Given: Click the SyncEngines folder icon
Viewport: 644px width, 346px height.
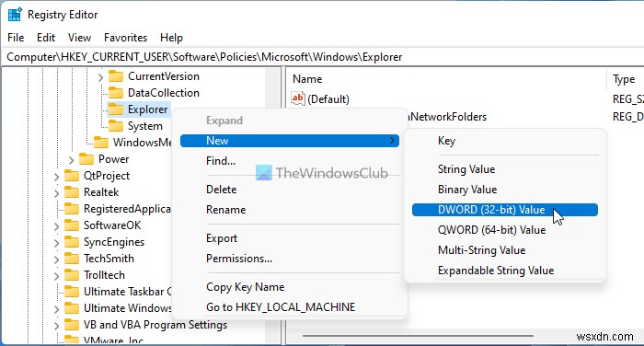Looking at the screenshot, I should click(x=72, y=242).
